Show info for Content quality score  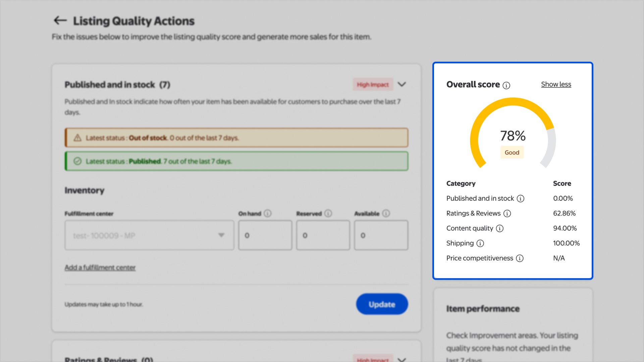click(x=500, y=229)
